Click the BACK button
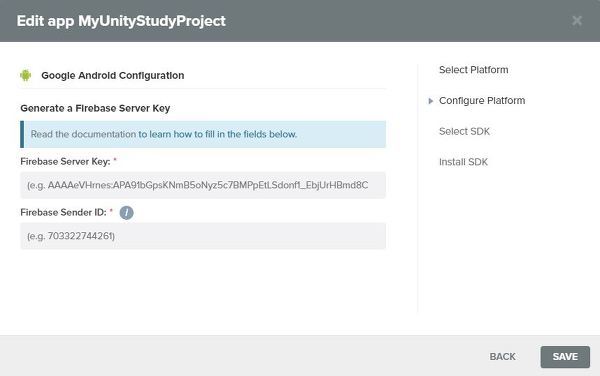 tap(502, 356)
